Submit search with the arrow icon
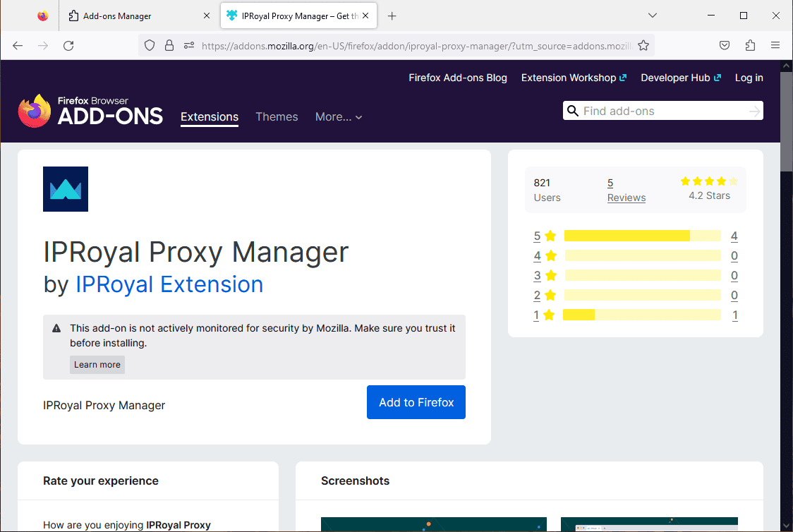 (754, 111)
